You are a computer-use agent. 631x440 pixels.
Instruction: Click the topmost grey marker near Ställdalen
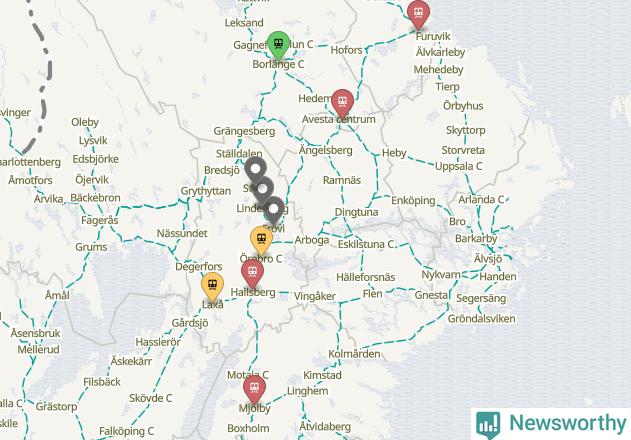tap(256, 170)
